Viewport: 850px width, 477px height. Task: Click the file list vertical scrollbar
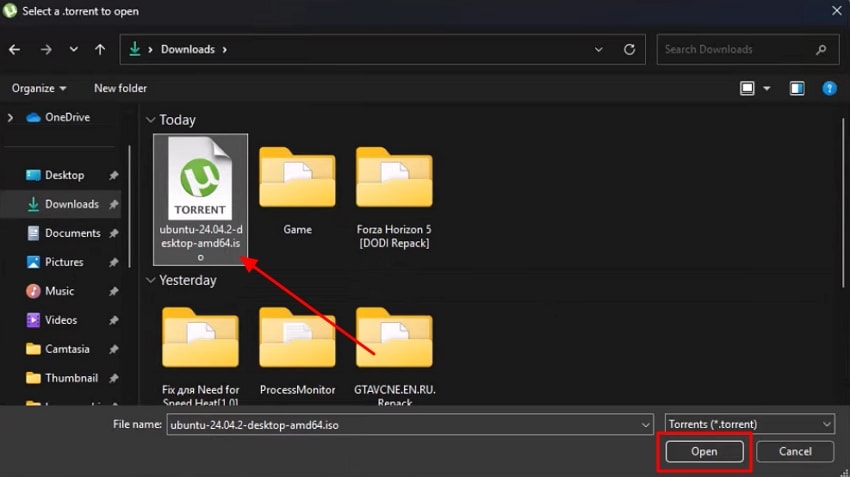coord(843,203)
